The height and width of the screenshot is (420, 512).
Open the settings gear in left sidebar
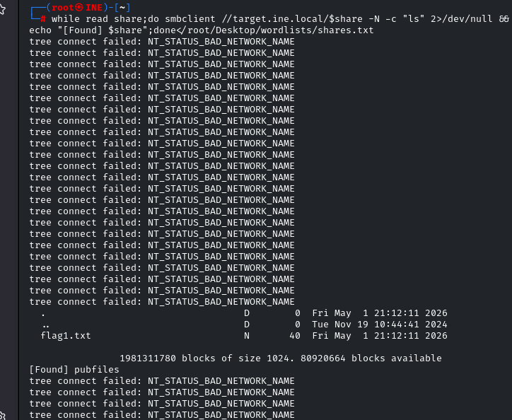2,416
